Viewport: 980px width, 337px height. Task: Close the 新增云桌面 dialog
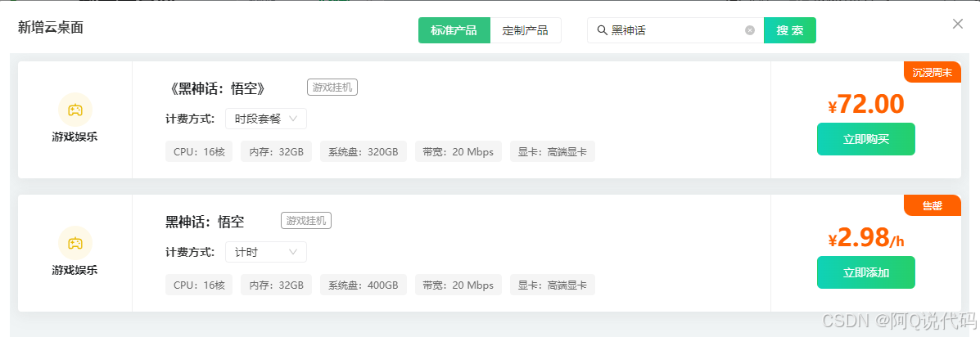coord(958,24)
